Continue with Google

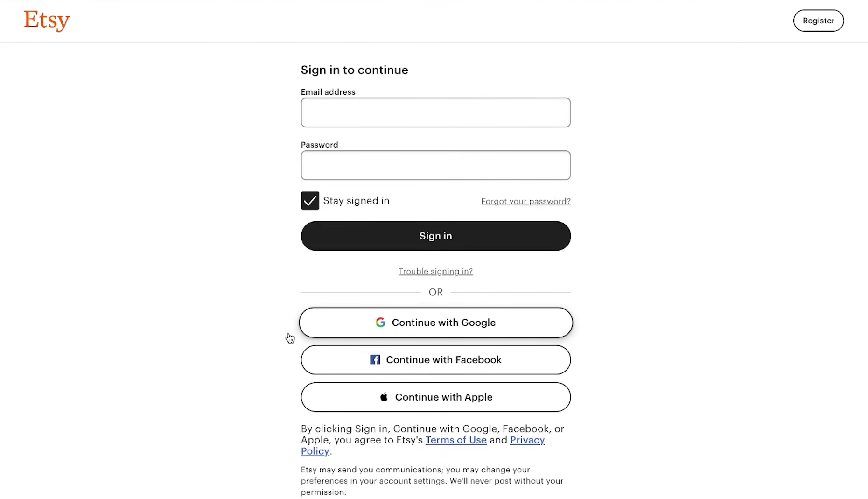coord(435,323)
